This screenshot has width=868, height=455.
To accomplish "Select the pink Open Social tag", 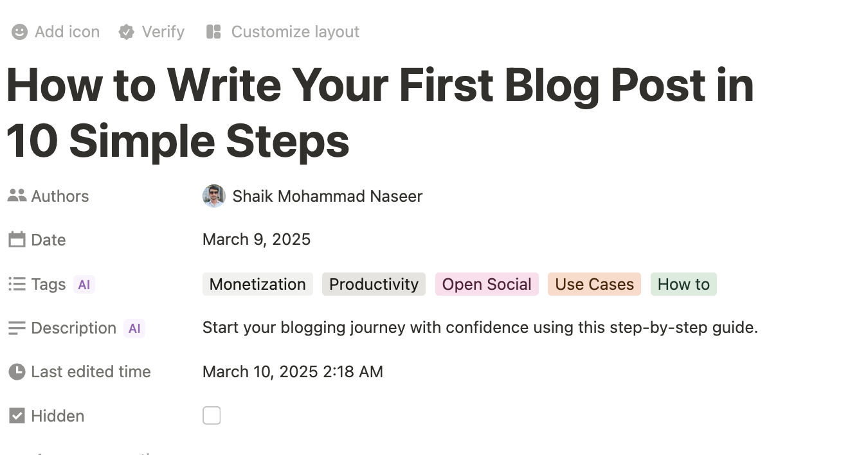I will (x=487, y=284).
